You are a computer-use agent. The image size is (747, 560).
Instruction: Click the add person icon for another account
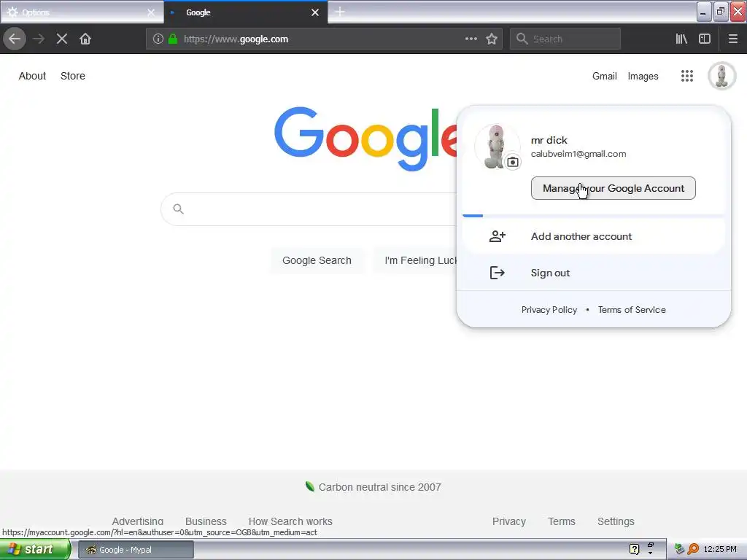coord(497,236)
